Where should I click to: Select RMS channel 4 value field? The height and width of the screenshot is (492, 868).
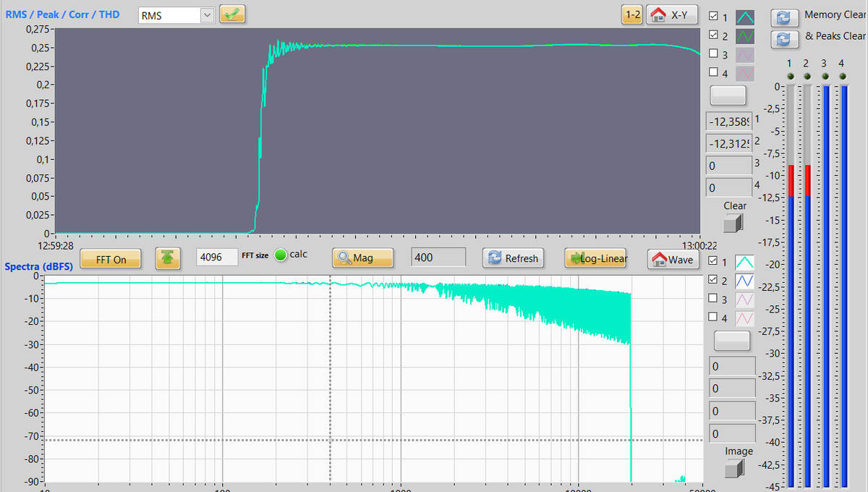pos(729,188)
